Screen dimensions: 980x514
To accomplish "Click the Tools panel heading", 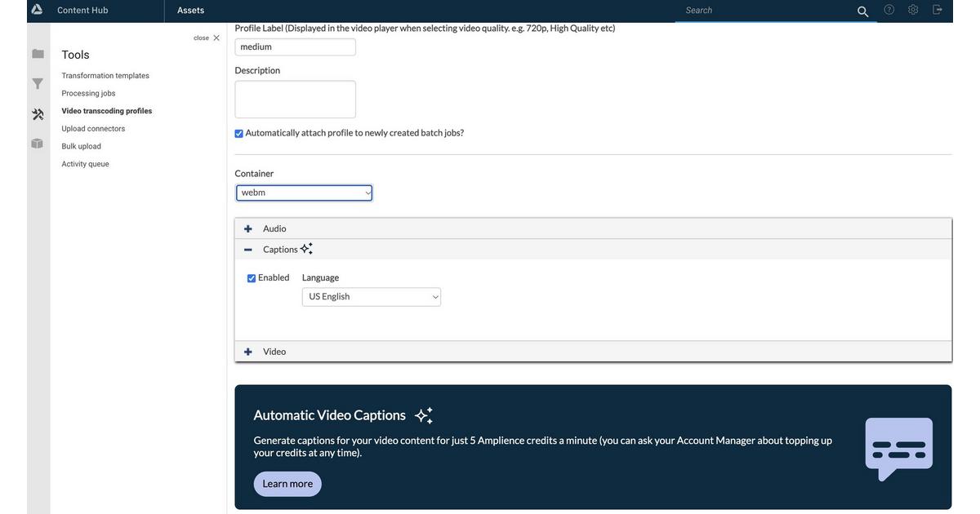I will pyautogui.click(x=76, y=55).
